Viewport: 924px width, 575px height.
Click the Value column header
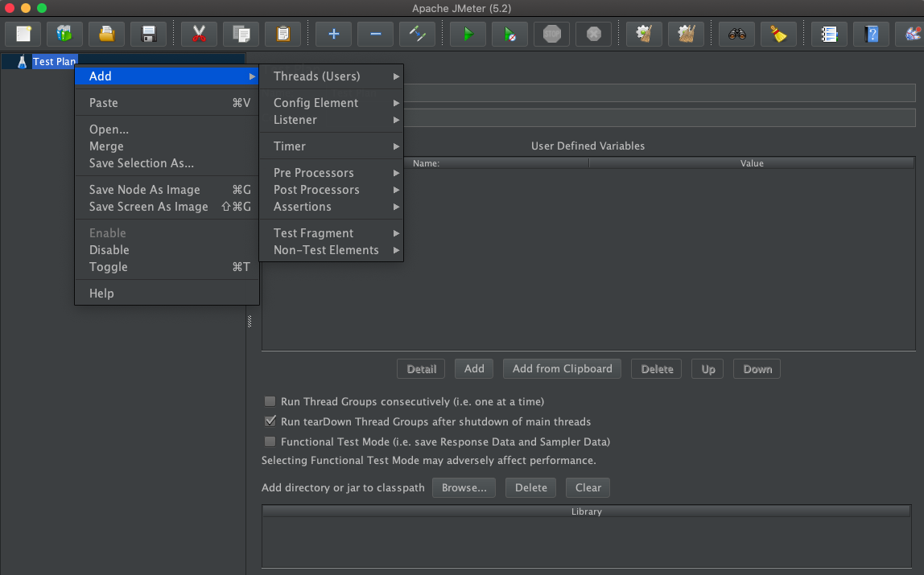tap(751, 163)
